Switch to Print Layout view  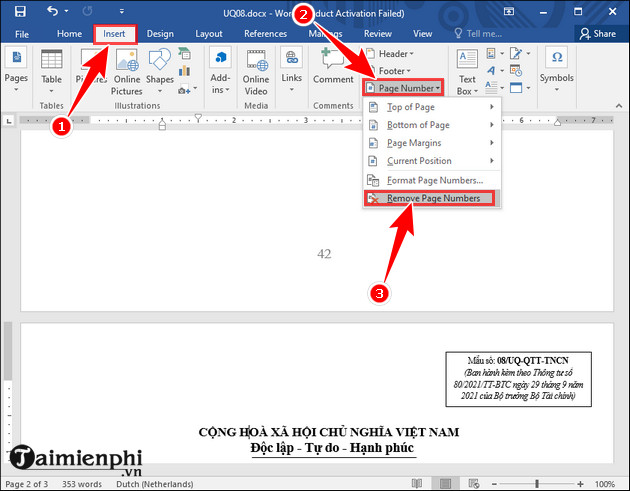click(445, 483)
